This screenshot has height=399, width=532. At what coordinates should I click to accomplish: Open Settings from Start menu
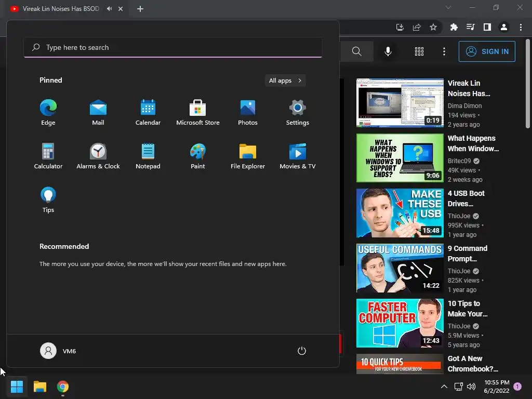pos(298,113)
